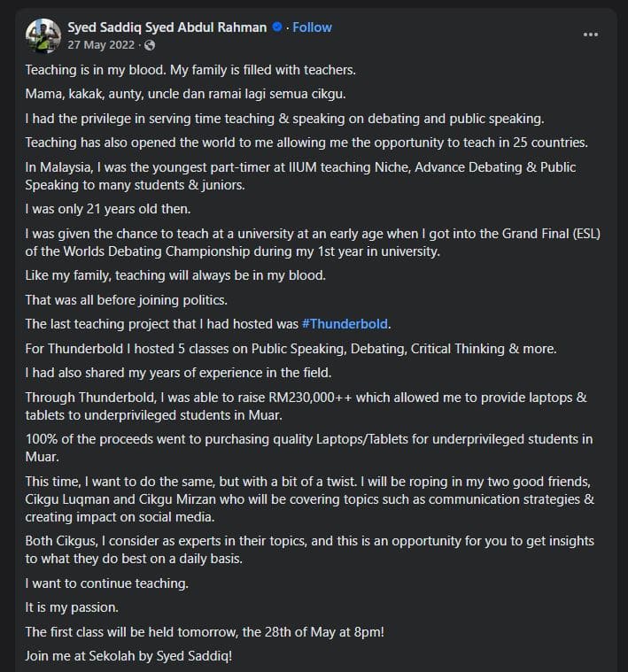Click the Worlds Debating Championship paragraph
Screen dimensions: 628x672
[313, 242]
